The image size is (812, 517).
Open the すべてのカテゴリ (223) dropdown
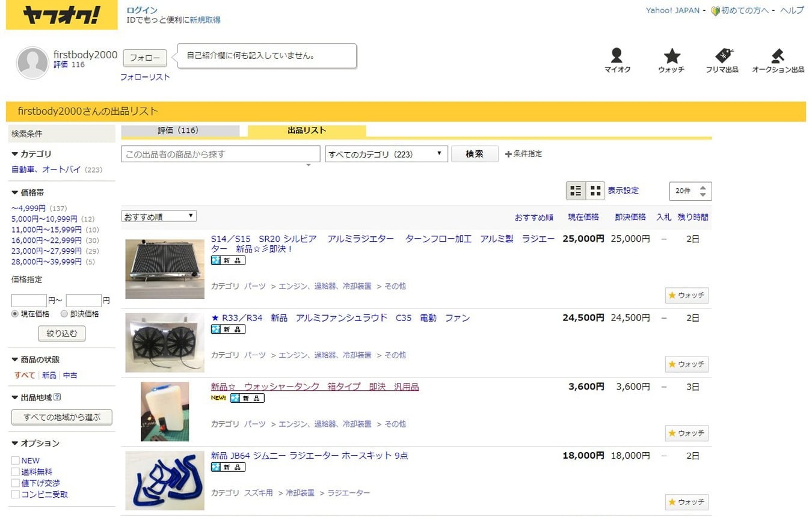click(386, 154)
